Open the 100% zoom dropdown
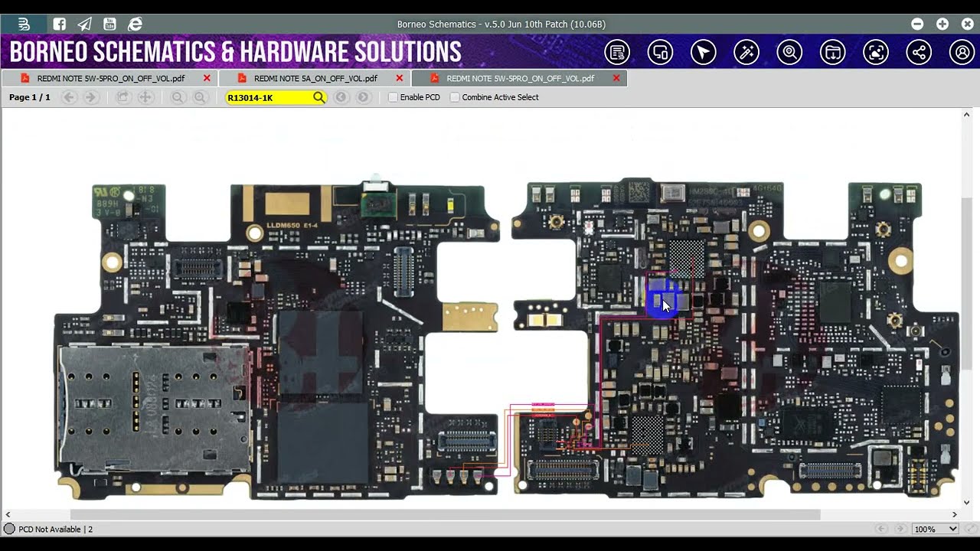This screenshot has width=980, height=551. 936,529
